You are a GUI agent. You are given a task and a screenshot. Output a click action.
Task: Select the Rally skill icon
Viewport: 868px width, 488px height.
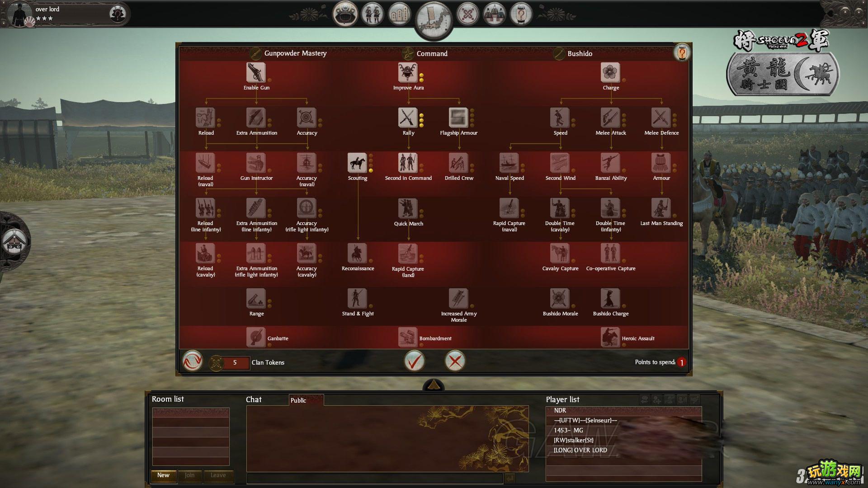[x=408, y=117]
